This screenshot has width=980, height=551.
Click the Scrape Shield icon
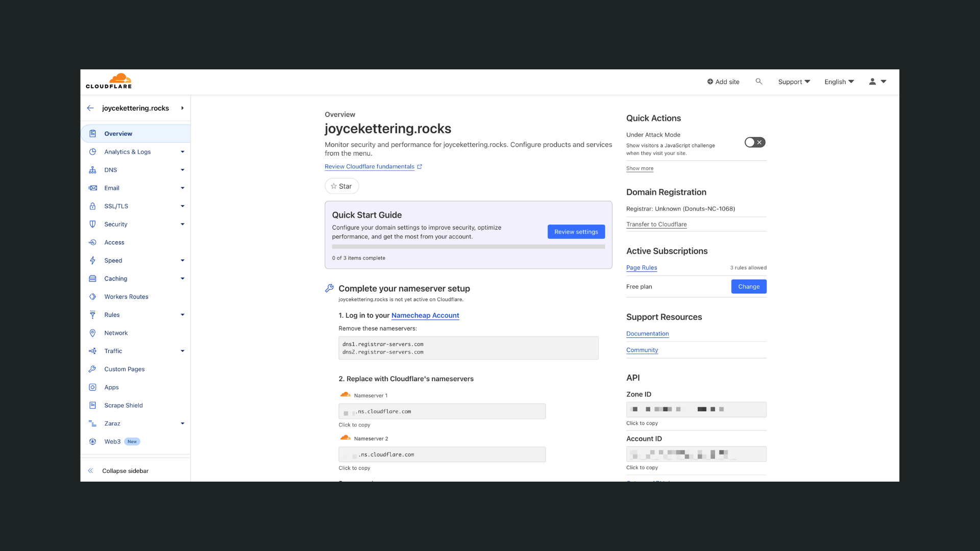92,405
